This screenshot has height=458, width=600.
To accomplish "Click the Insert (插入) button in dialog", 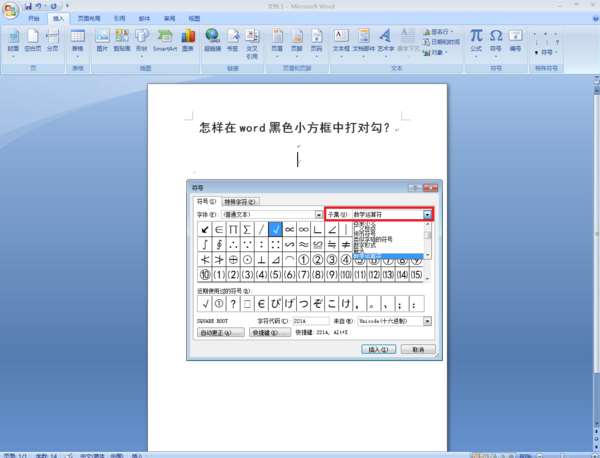I will tap(378, 349).
